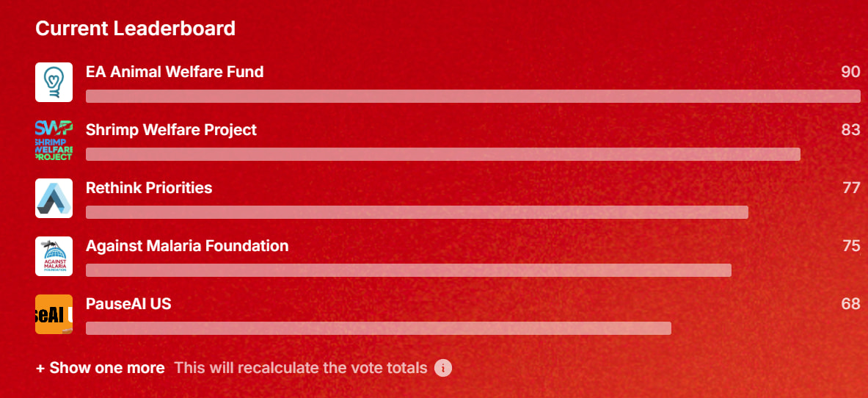Click the PauseAI US name
This screenshot has width=868, height=398.
coord(128,304)
